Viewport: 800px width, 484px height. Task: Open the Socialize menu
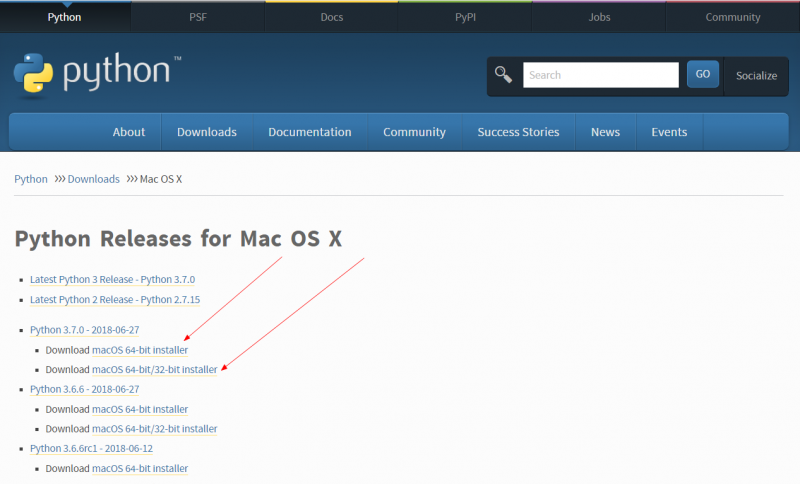click(x=756, y=75)
